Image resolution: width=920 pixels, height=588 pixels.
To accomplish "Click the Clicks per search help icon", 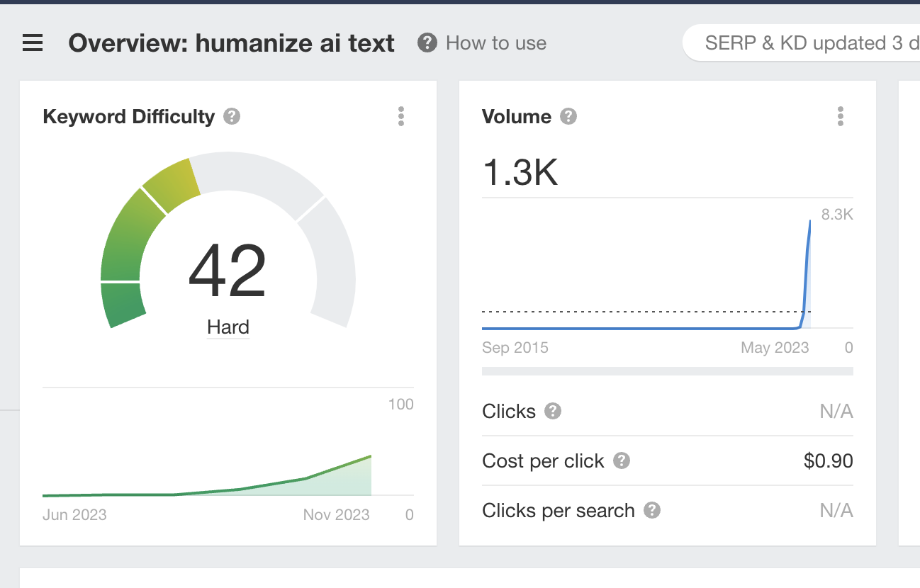I will 652,511.
